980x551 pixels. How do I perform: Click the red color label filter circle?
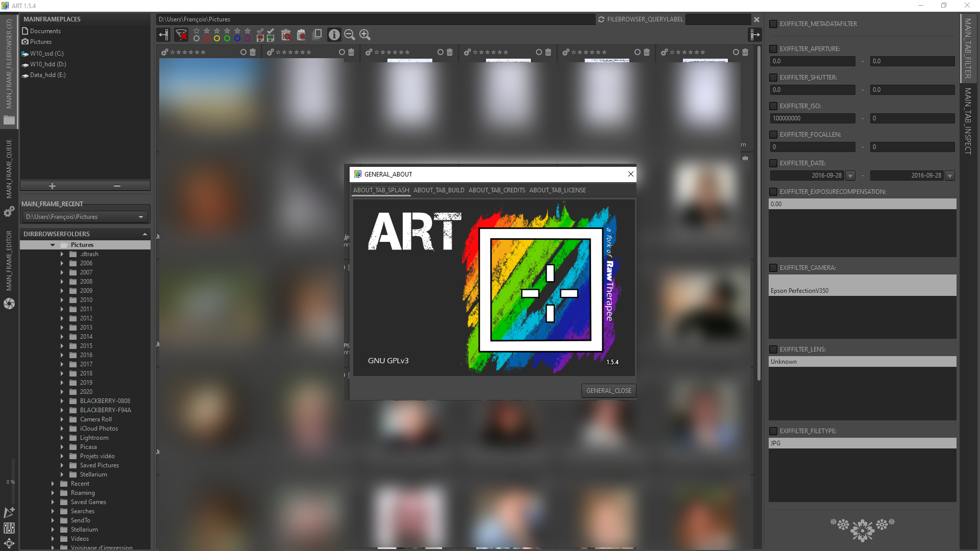click(207, 39)
